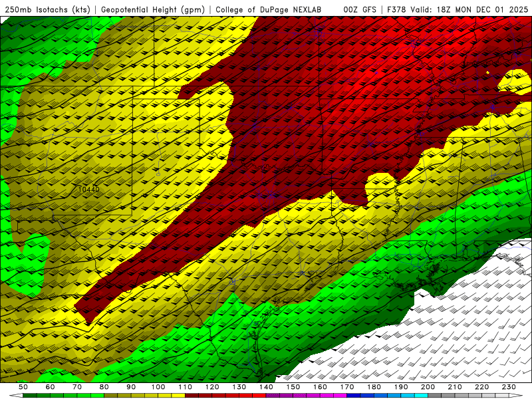The height and width of the screenshot is (399, 532).
Task: Pick the darkest green swatch at the color bar start
Action: tap(30, 396)
